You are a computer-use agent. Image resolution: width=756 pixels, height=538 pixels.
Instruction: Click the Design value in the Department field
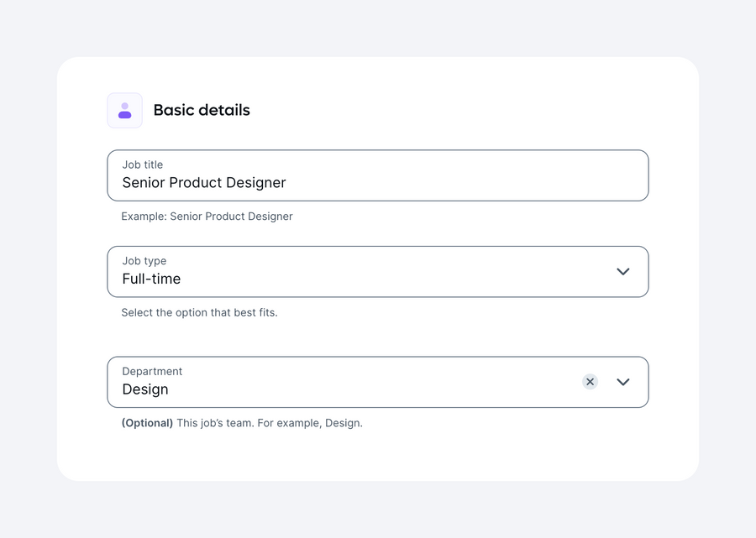144,389
